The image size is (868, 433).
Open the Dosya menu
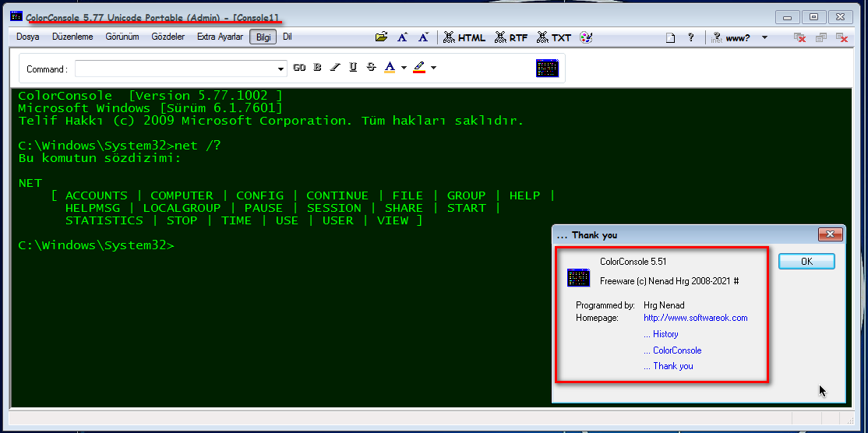tap(28, 37)
